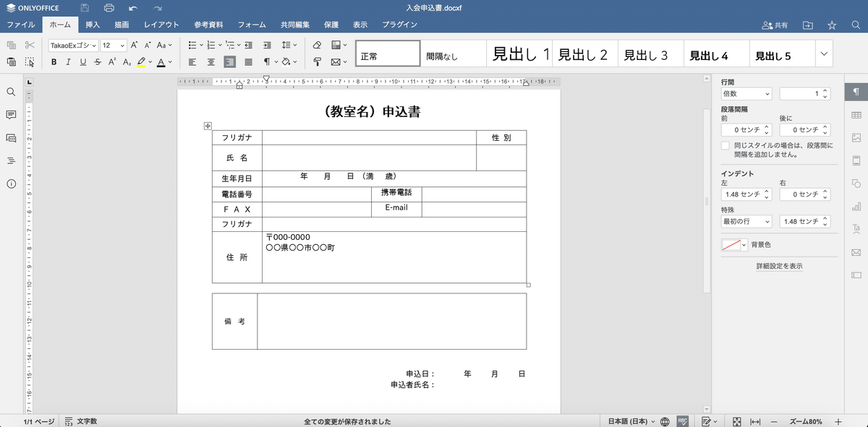Open image settings in right sidebar
868x427 pixels.
pyautogui.click(x=856, y=137)
